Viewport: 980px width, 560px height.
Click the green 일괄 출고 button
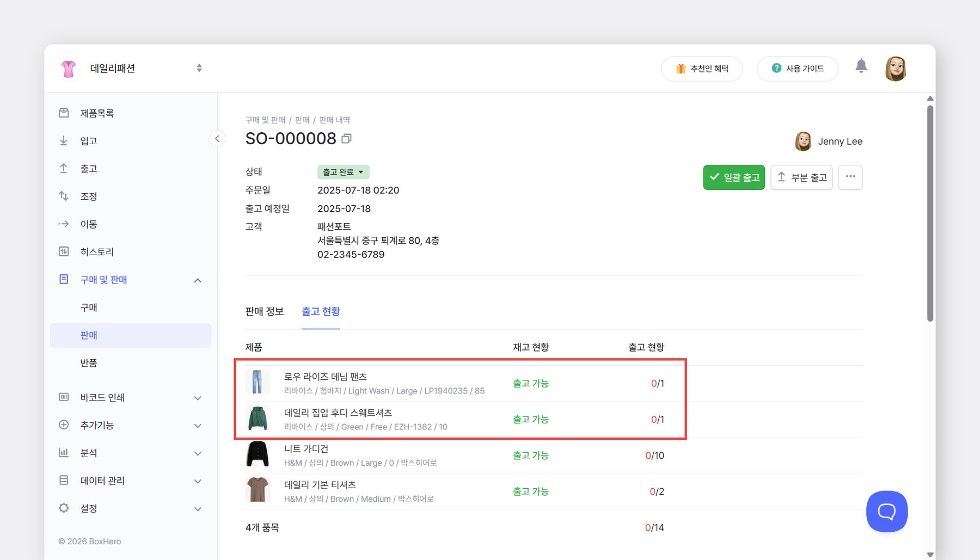733,177
